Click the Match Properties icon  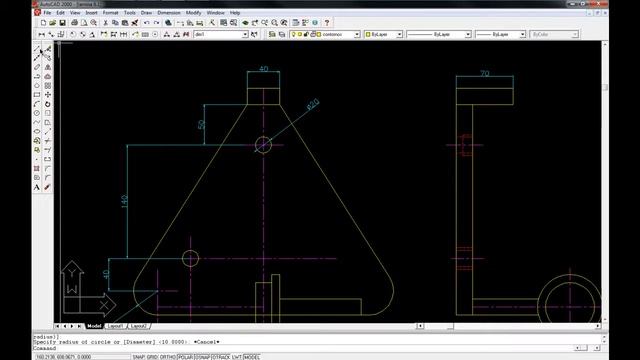[135, 23]
